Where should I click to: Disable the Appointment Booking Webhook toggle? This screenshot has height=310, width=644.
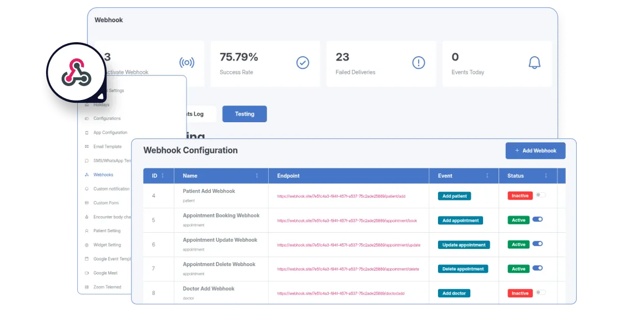[537, 219]
